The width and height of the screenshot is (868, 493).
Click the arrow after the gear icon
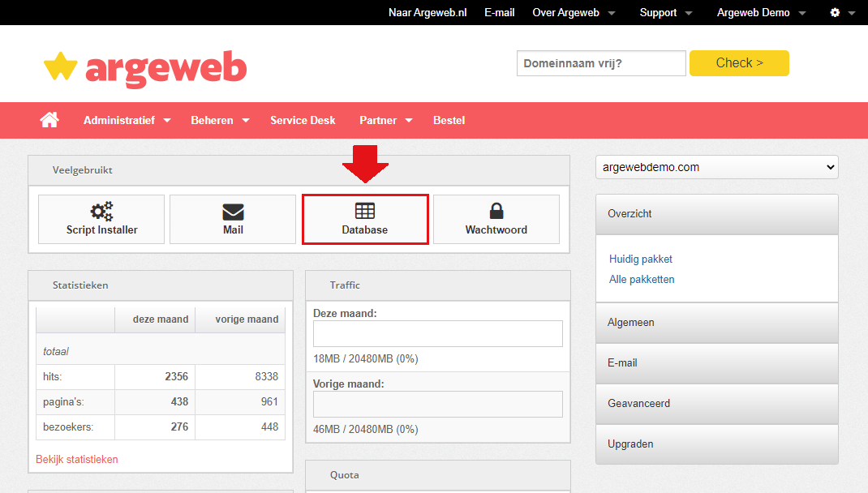[x=852, y=13]
